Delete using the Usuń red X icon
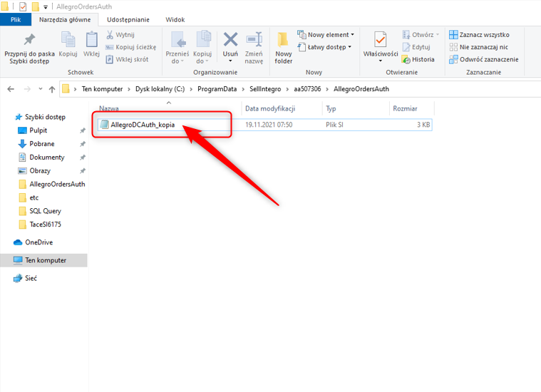Image resolution: width=541 pixels, height=392 pixels. 230,39
